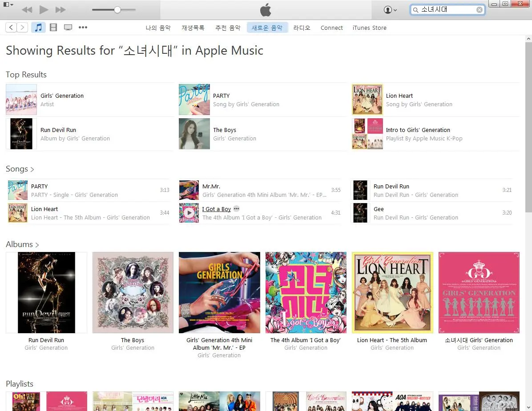
Task: Open the Lion Heart song top result
Action: [x=435, y=100]
